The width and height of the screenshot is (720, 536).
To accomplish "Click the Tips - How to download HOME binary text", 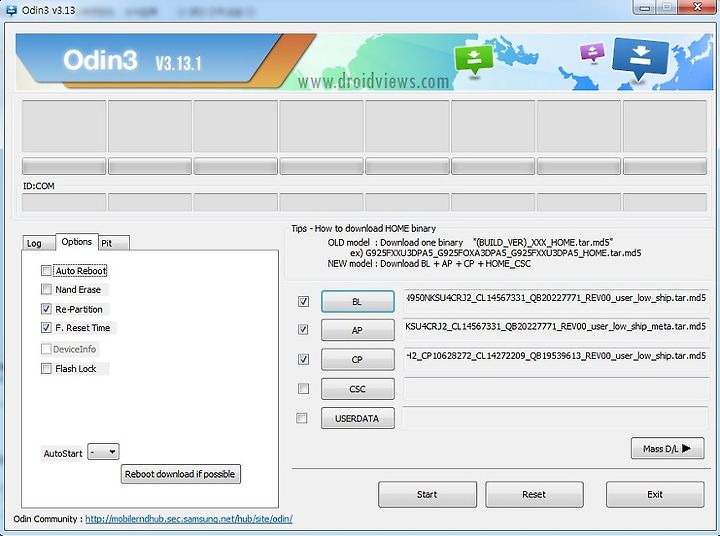I will click(363, 228).
